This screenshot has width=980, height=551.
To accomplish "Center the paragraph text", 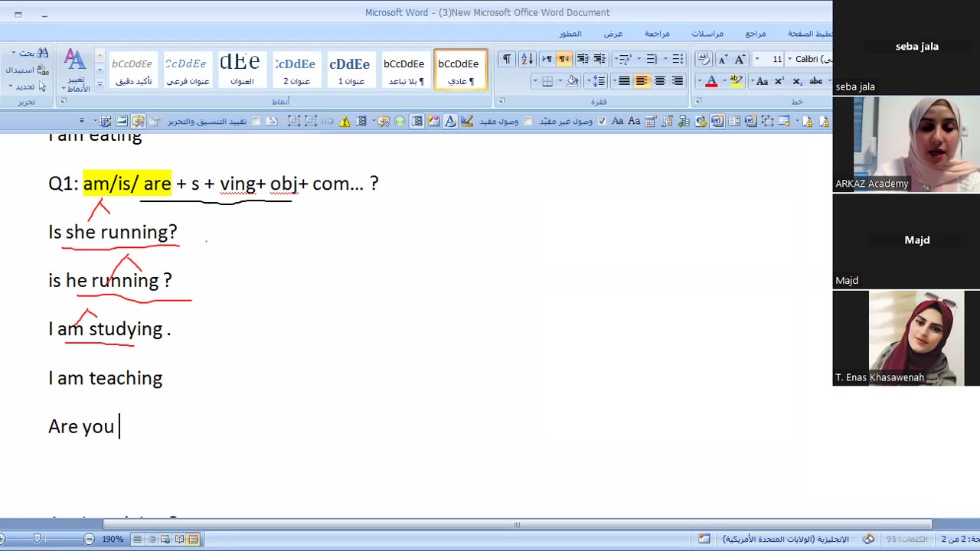I will 660,81.
